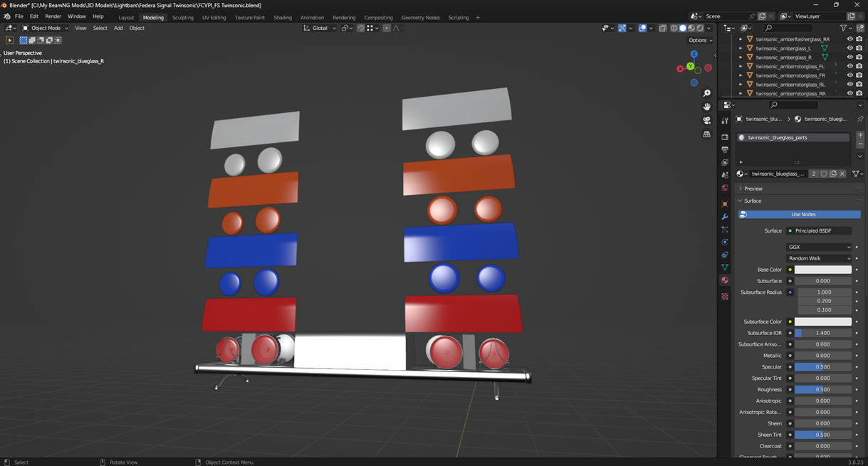Switch to the Shading workspace tab
This screenshot has width=868, height=466.
[283, 17]
